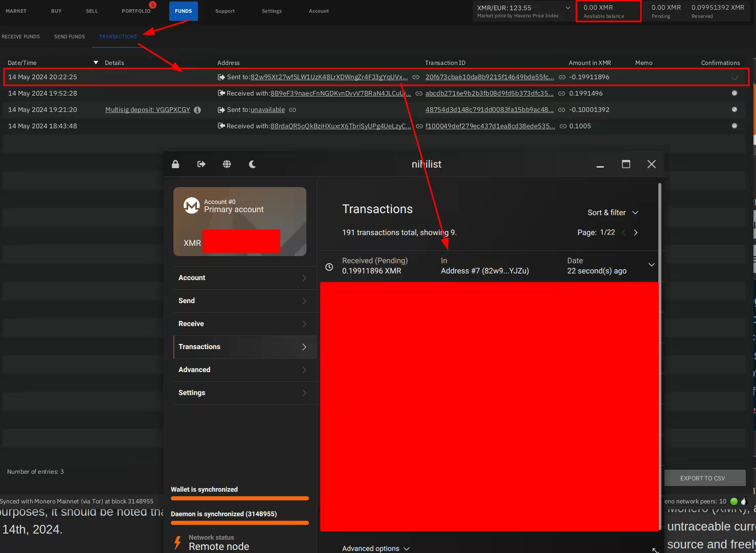Image resolution: width=756 pixels, height=553 pixels.
Task: Sort by Date/Time column header
Action: [x=23, y=63]
